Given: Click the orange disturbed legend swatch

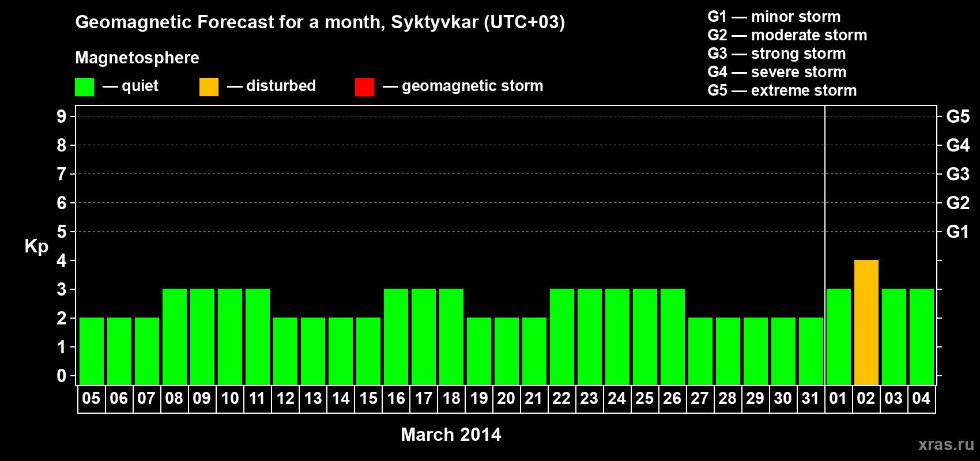Looking at the screenshot, I should click(209, 87).
